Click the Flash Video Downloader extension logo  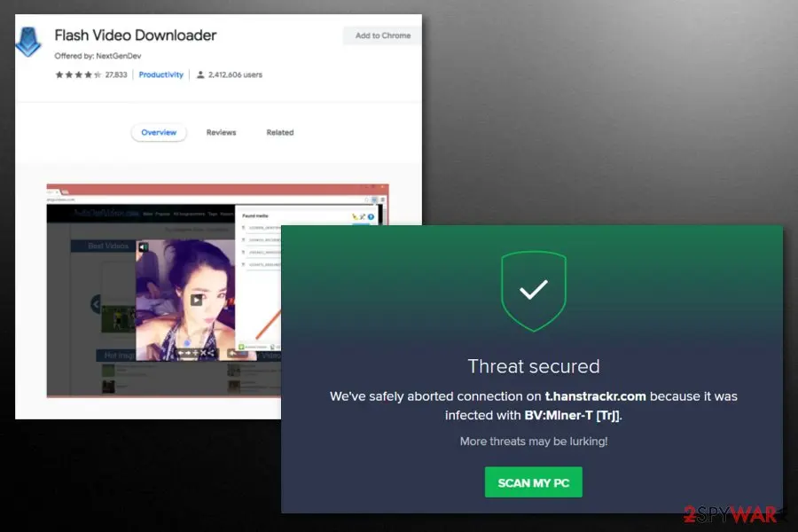(x=28, y=42)
